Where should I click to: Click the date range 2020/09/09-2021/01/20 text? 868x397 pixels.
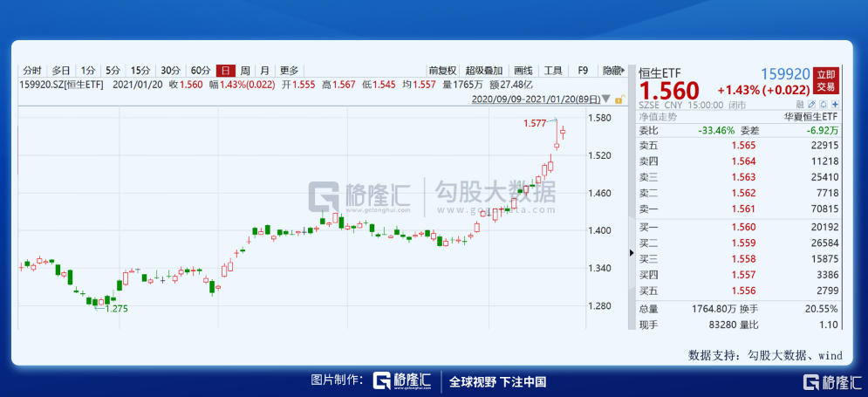[x=536, y=99]
